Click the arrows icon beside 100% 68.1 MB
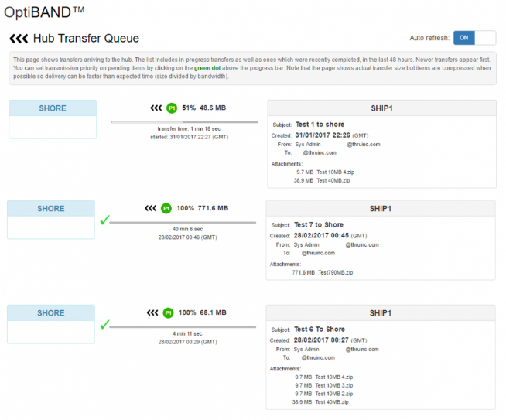 pyautogui.click(x=151, y=312)
